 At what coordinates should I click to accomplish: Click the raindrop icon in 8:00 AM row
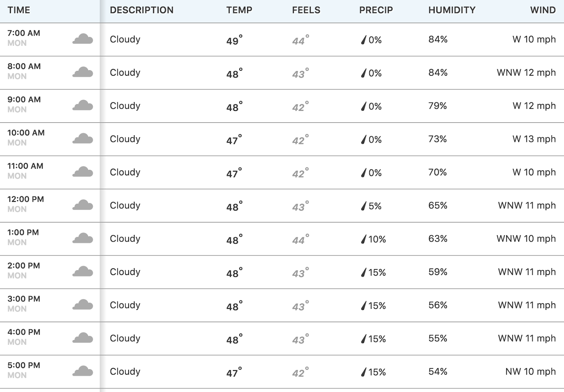click(363, 73)
